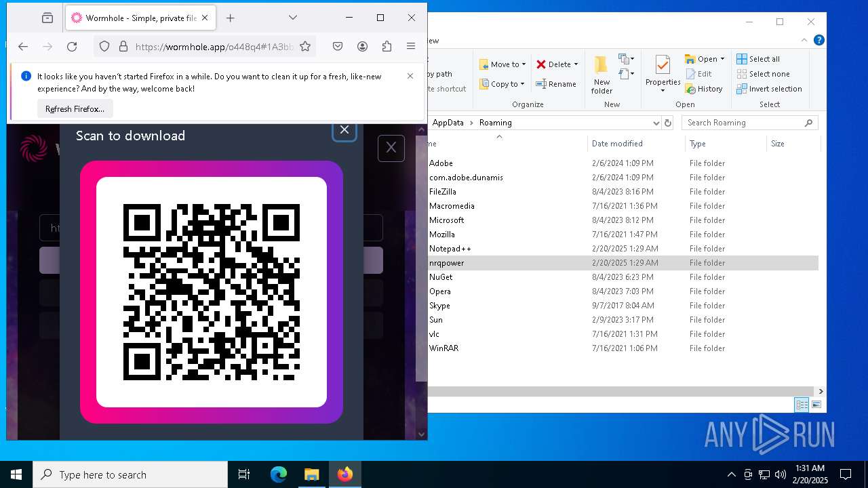Refresh the Roaming folder view

(x=668, y=123)
